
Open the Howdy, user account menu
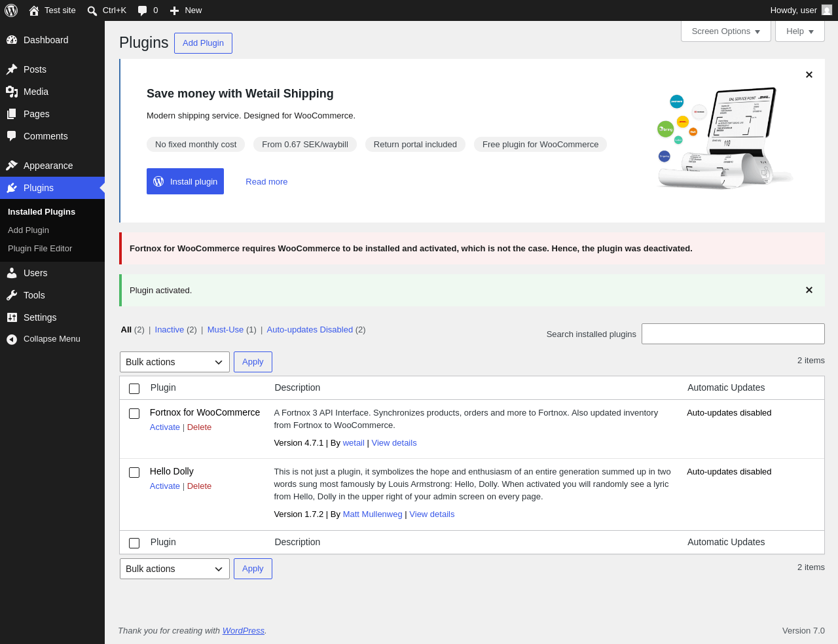[801, 10]
